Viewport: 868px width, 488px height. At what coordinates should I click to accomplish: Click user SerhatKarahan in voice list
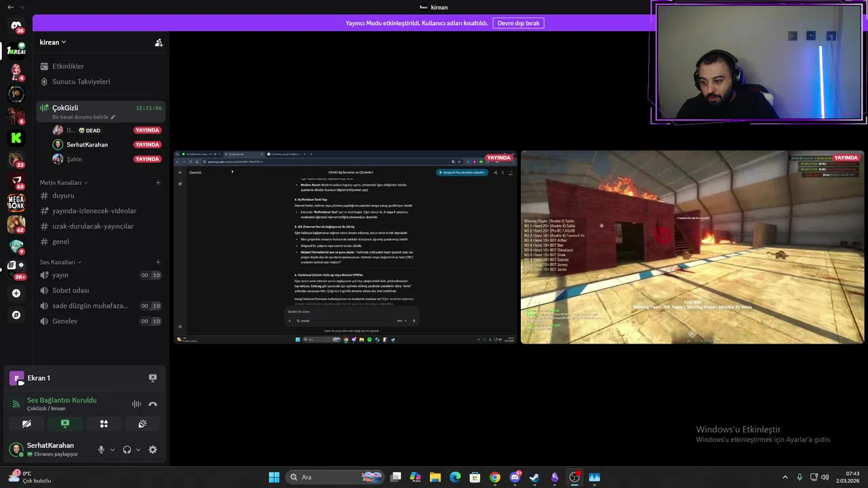click(x=107, y=144)
